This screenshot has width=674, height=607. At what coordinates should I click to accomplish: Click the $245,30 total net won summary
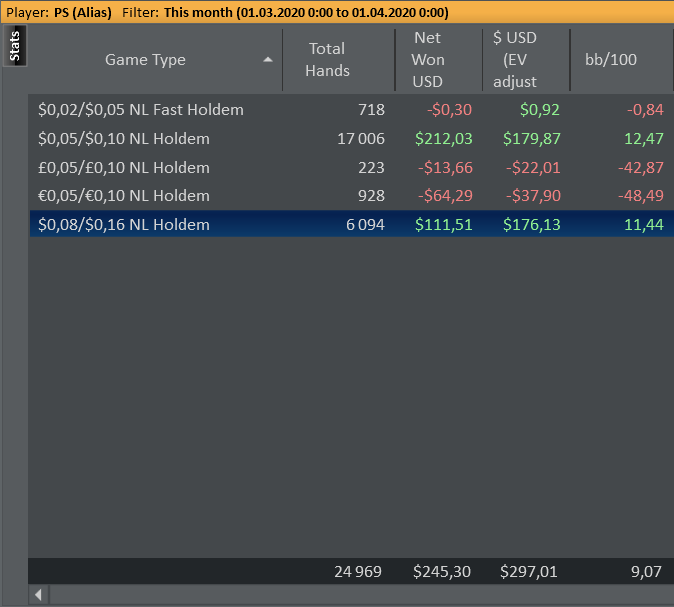442,571
